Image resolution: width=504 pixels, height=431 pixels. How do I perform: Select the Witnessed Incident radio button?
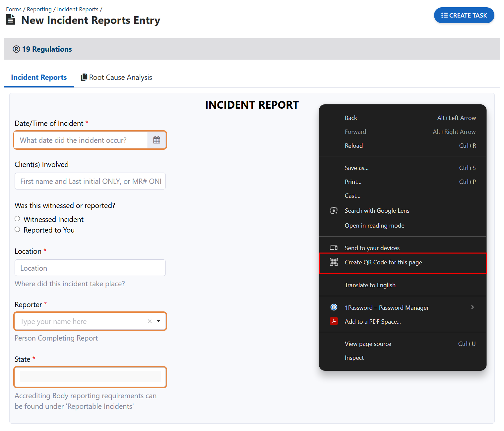18,219
